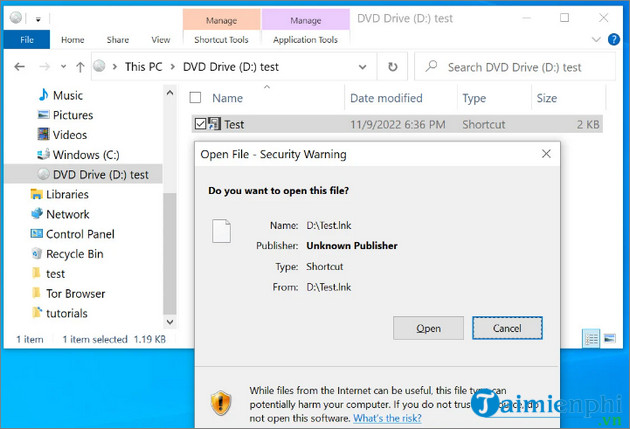630x429 pixels.
Task: Click the Tor Browser folder icon
Action: [x=37, y=293]
